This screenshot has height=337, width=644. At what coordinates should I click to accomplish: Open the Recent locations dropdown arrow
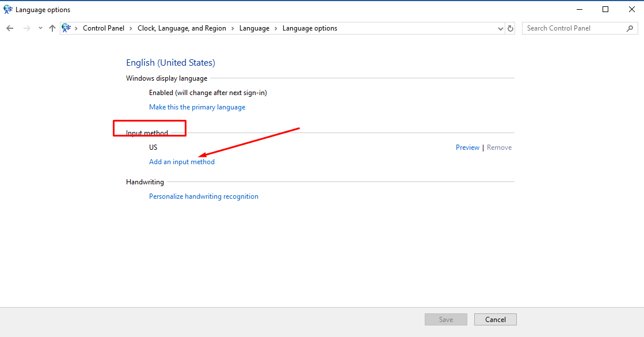click(x=40, y=28)
